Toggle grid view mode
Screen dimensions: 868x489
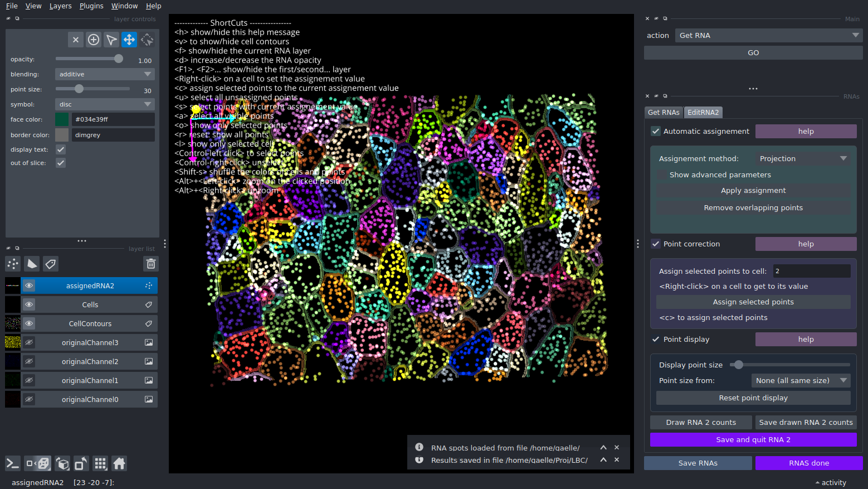coord(100,463)
